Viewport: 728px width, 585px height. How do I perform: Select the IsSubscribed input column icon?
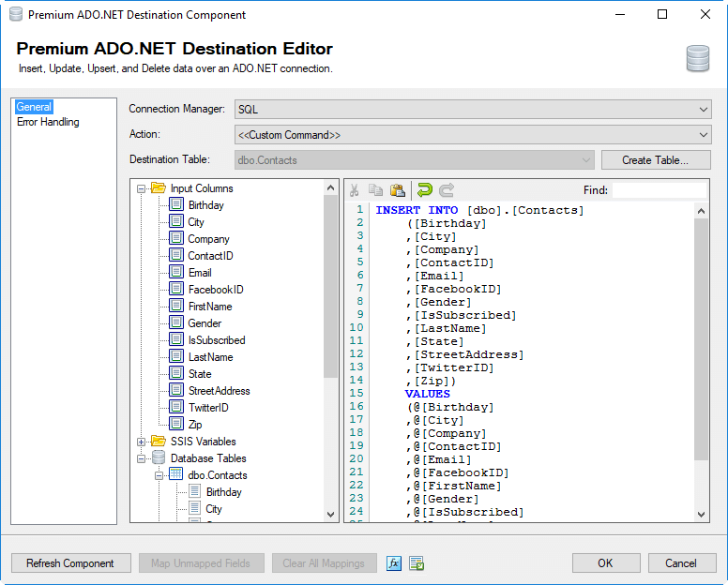coord(176,339)
